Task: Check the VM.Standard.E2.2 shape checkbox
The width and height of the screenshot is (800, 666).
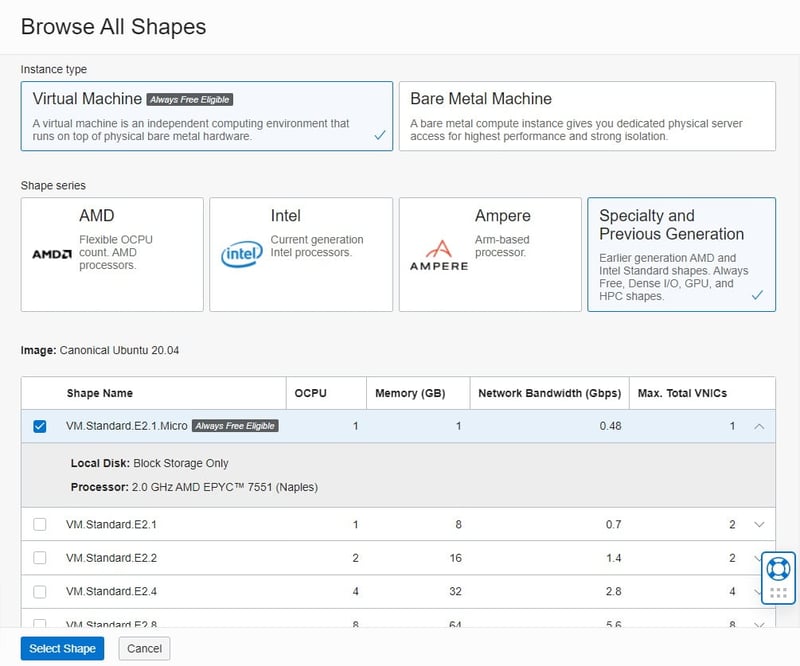Action: (40, 558)
